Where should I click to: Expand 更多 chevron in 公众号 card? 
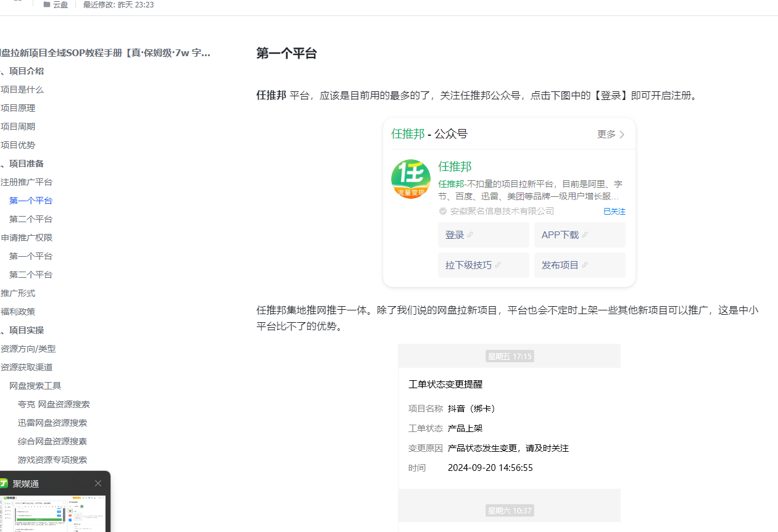pyautogui.click(x=622, y=135)
